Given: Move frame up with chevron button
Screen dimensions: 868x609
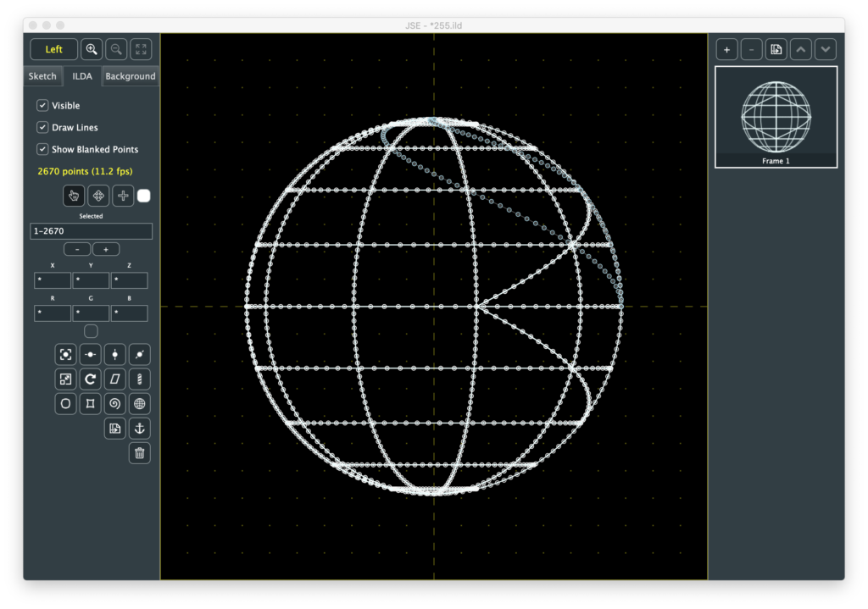Looking at the screenshot, I should pyautogui.click(x=801, y=49).
